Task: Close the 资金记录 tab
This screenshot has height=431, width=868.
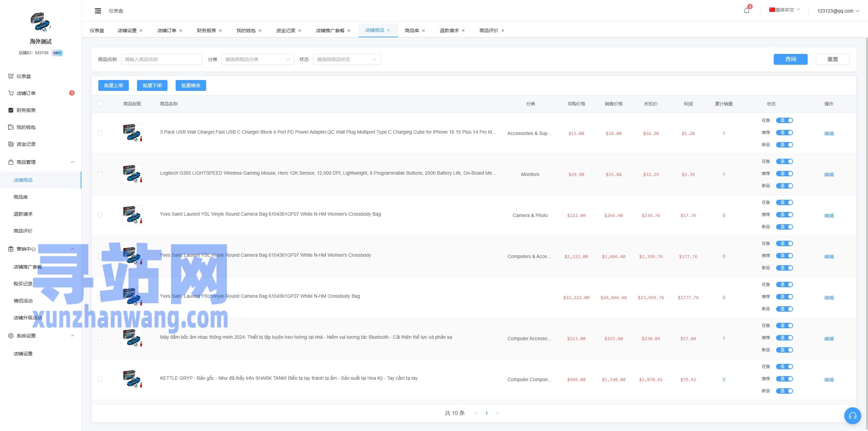Action: pos(300,31)
